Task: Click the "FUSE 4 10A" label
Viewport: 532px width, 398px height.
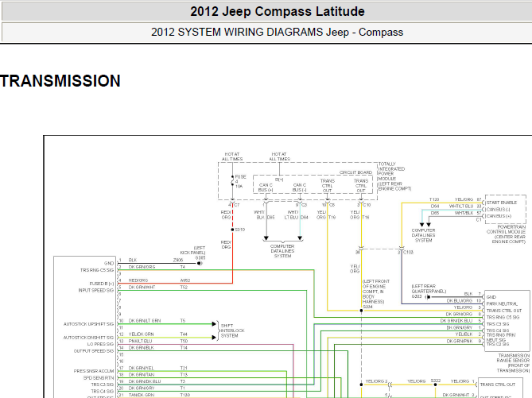Action: (241, 181)
